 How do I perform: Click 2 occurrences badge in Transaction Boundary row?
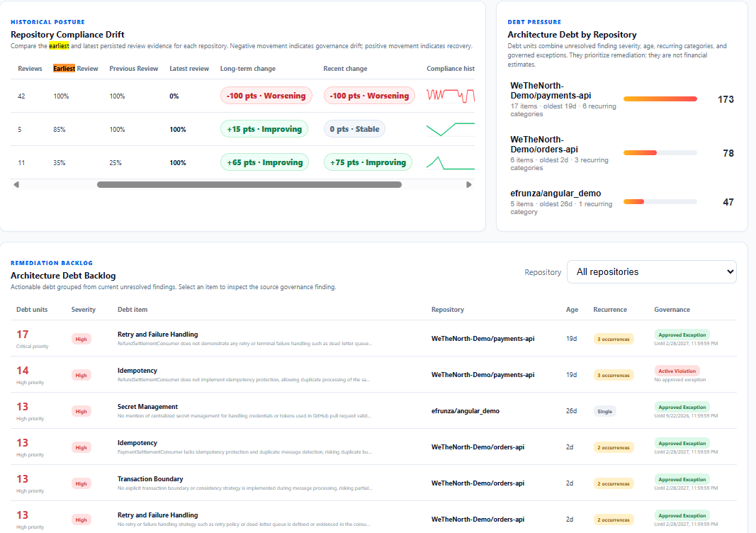tap(614, 484)
